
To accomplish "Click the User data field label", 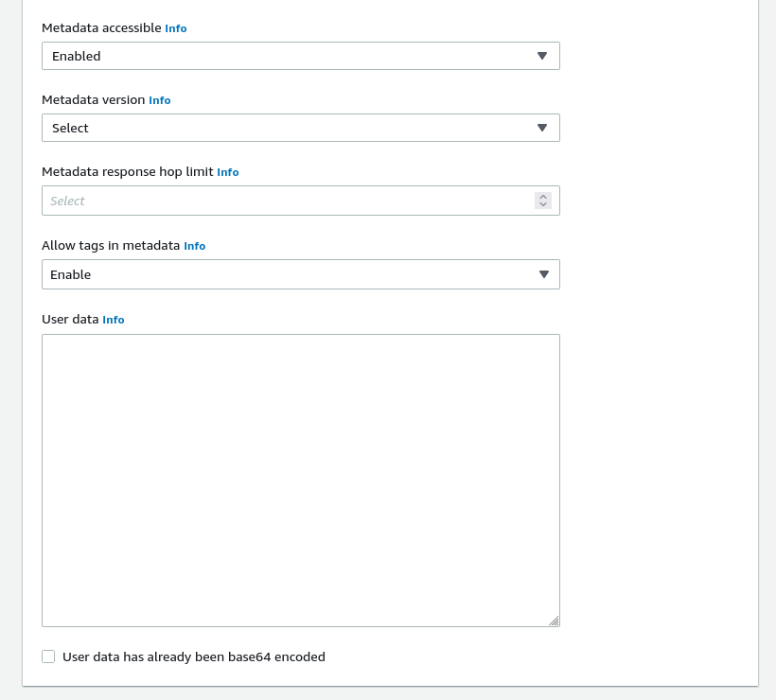I will pyautogui.click(x=70, y=320).
